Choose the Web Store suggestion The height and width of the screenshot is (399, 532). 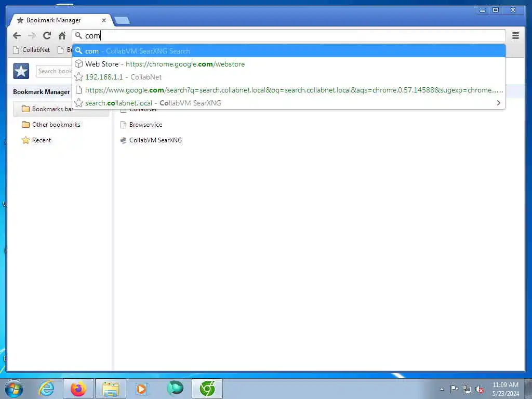pos(289,64)
